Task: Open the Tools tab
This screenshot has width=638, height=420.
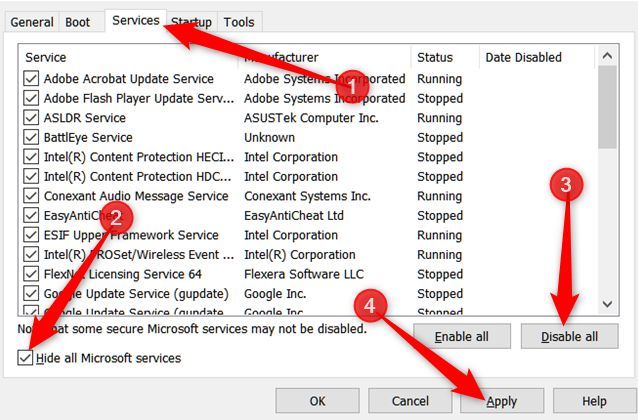Action: [239, 22]
